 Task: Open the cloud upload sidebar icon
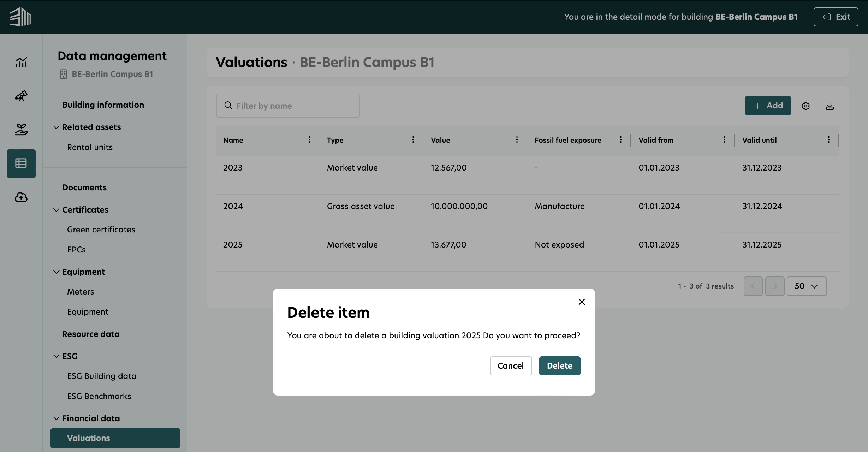tap(21, 197)
